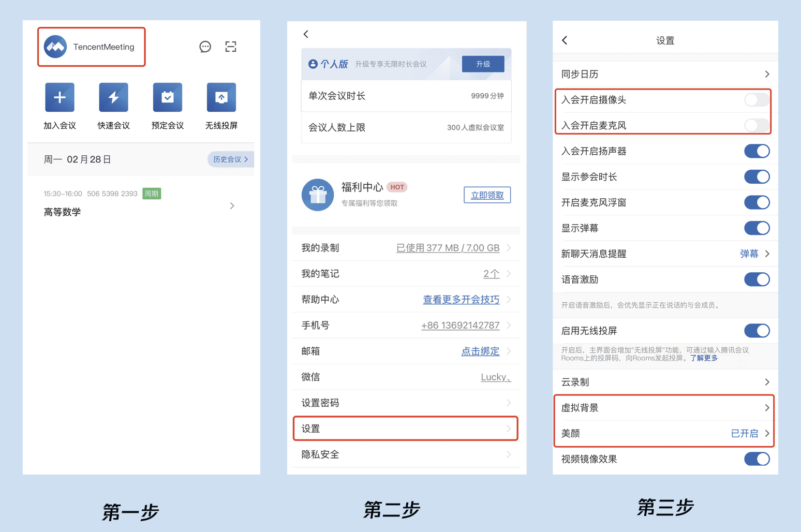Image resolution: width=801 pixels, height=532 pixels.
Task: Open the 我的录制 row chevron
Action: (x=509, y=248)
